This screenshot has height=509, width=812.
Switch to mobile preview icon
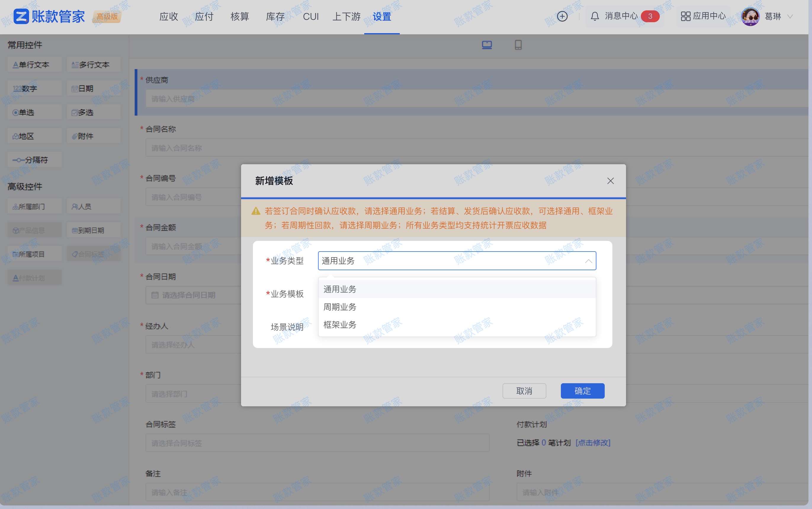518,45
